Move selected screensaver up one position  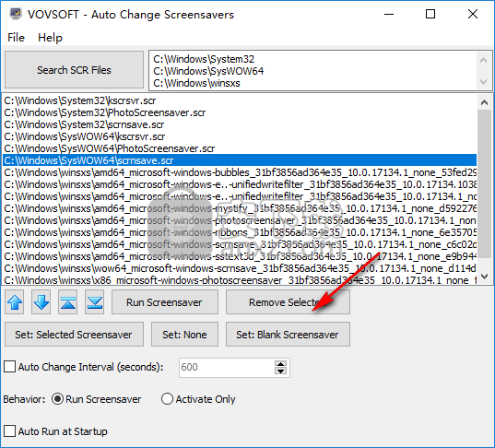15,302
